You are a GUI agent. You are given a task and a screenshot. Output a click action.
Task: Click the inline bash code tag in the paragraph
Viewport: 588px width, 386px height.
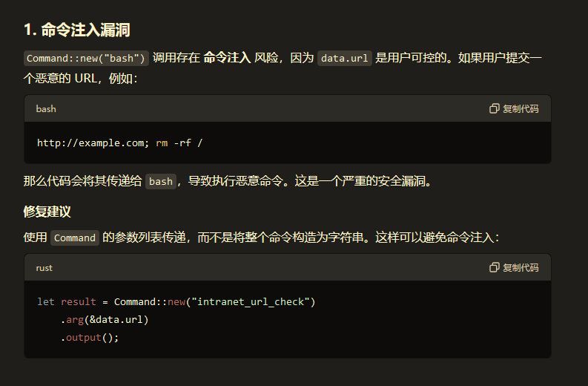click(161, 182)
